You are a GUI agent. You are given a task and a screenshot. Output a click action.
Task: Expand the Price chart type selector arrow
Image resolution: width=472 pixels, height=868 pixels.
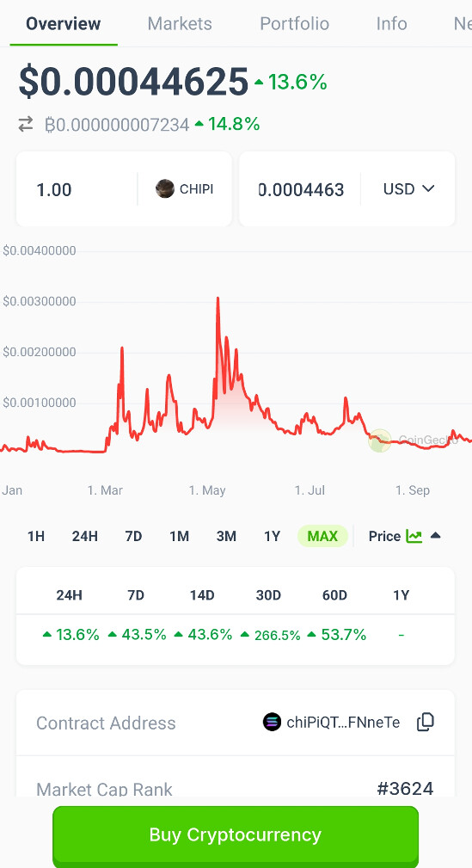pyautogui.click(x=436, y=535)
